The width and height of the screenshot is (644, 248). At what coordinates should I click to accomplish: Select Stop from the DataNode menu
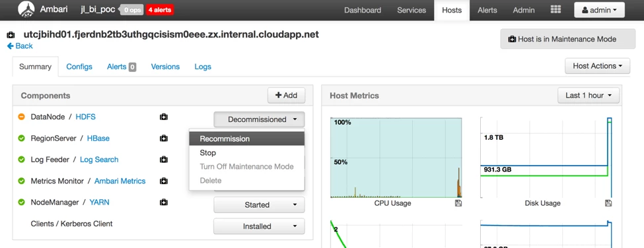click(247, 153)
